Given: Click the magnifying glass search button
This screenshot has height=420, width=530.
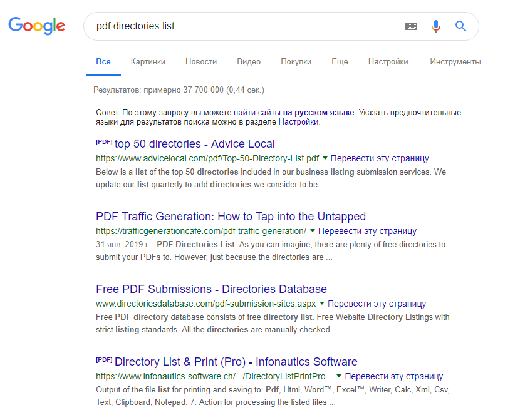Looking at the screenshot, I should point(461,26).
